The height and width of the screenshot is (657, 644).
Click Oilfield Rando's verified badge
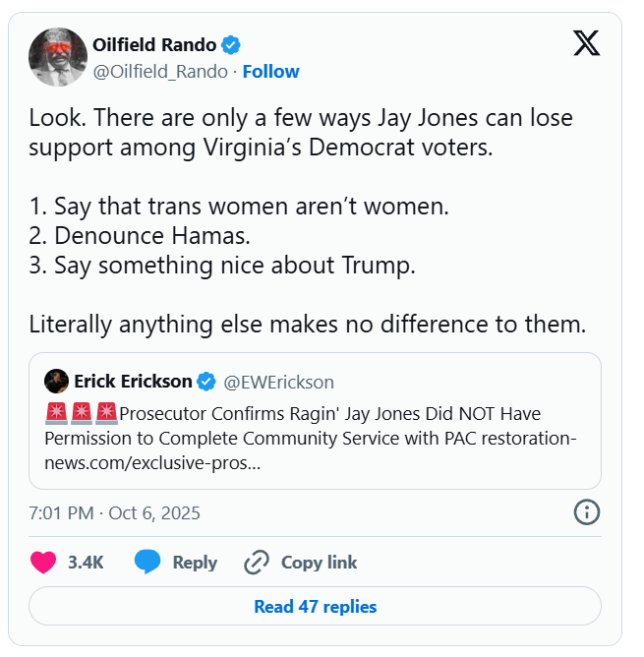231,44
